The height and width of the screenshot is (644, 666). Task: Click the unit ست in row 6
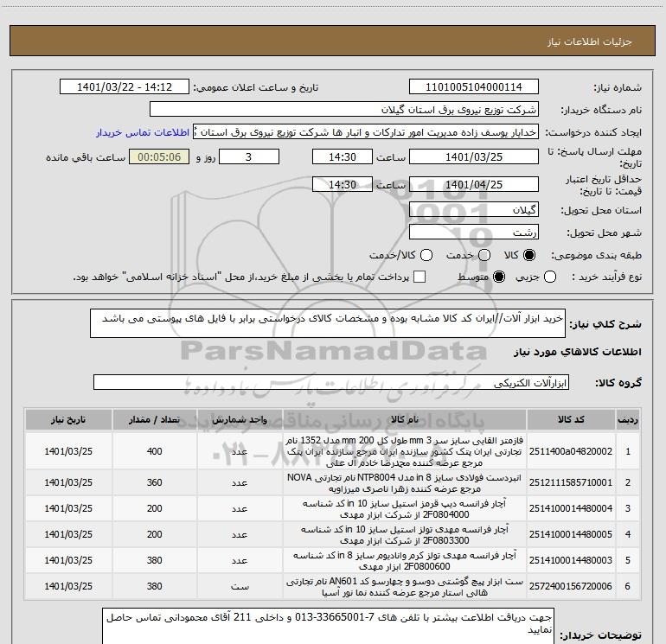240,587
